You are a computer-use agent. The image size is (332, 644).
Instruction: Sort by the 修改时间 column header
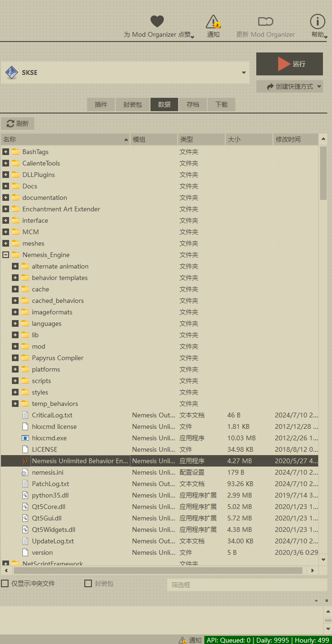click(x=295, y=139)
